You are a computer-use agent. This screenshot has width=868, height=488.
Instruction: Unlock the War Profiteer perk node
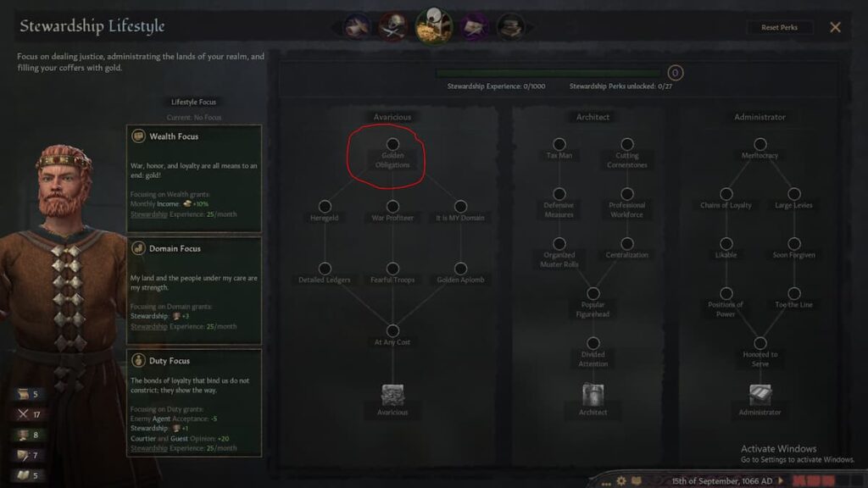coord(392,207)
